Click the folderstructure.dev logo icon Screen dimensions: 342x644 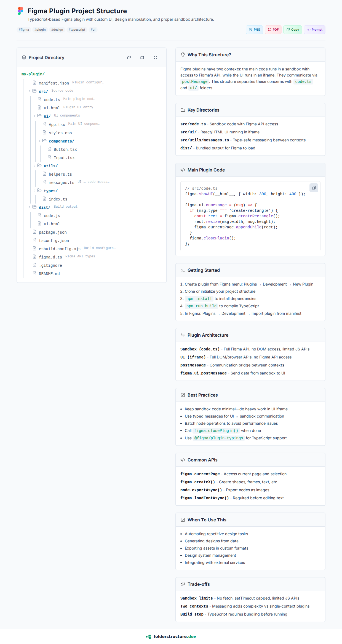tap(149, 637)
